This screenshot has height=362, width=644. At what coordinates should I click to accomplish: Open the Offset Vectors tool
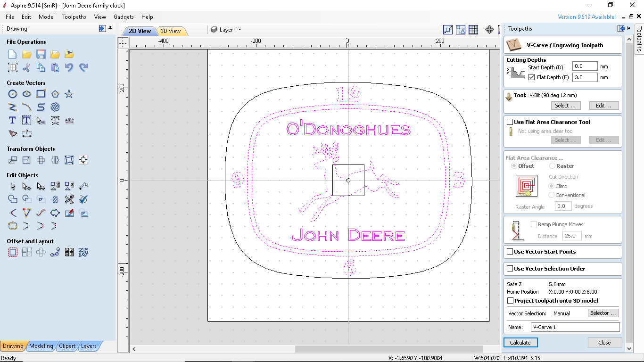click(13, 252)
